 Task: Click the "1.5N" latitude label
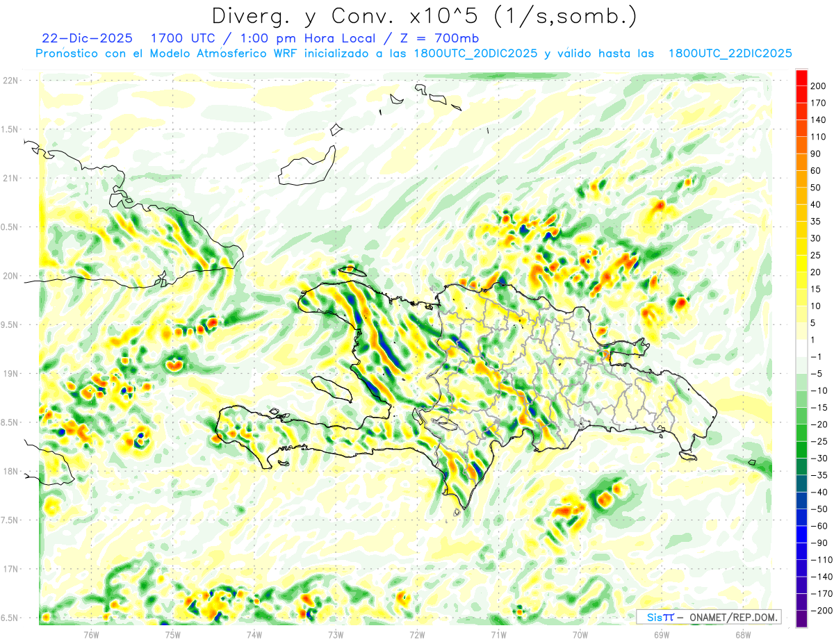click(x=9, y=129)
